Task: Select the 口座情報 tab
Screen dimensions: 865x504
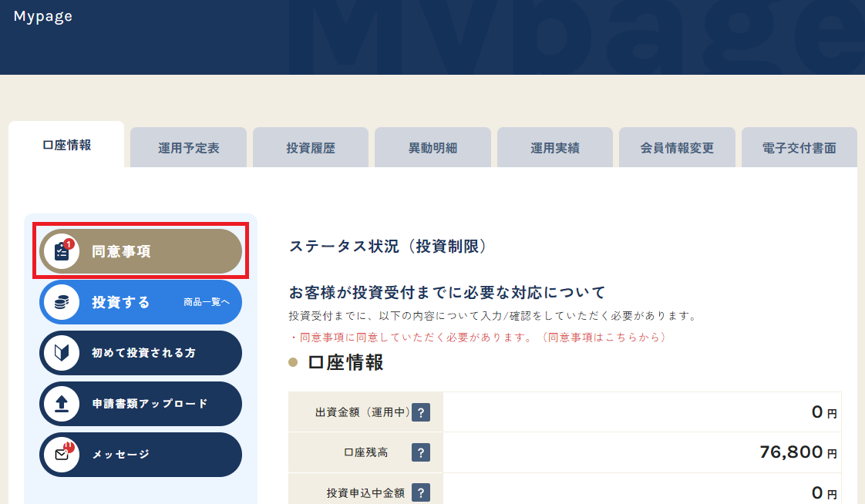Action: click(x=66, y=145)
